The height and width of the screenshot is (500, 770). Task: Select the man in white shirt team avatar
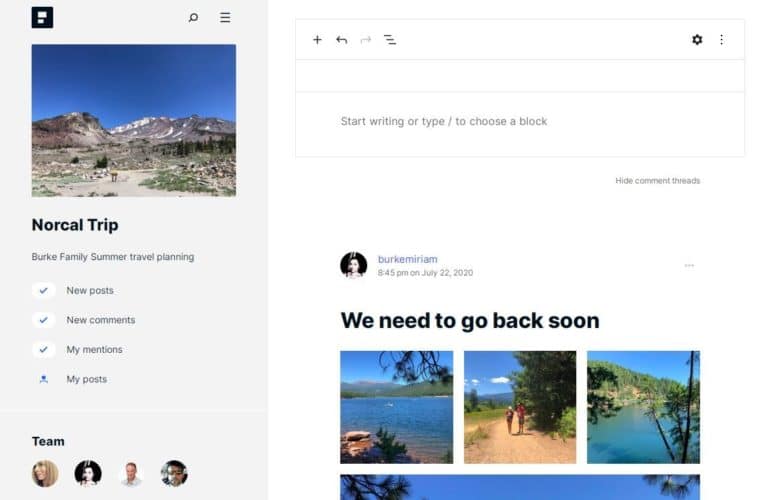131,473
